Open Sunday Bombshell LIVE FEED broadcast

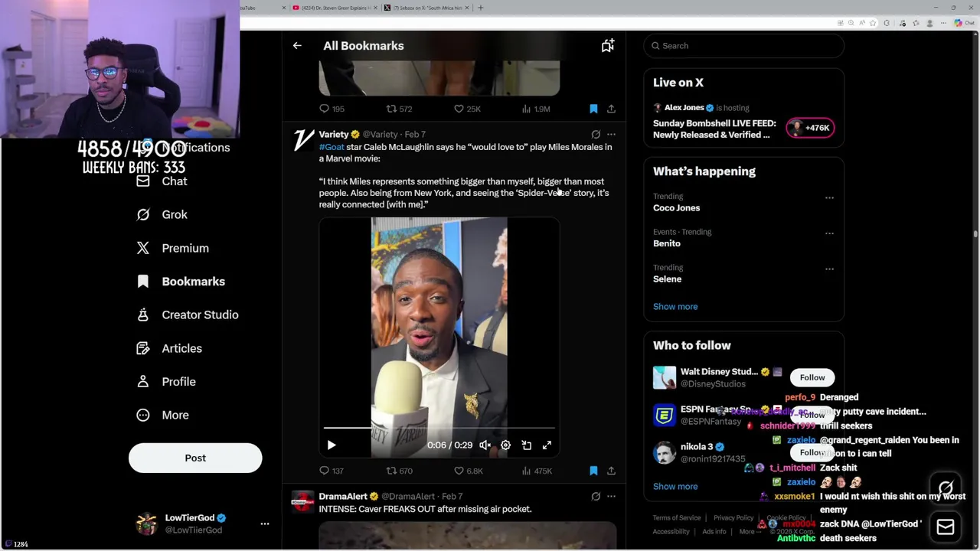coord(714,129)
